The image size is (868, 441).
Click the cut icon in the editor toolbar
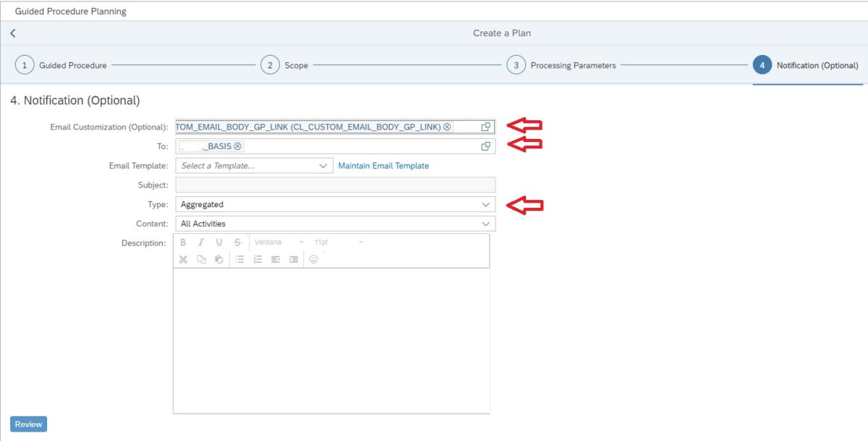click(183, 259)
